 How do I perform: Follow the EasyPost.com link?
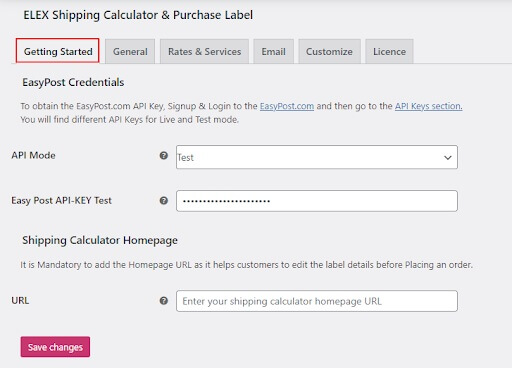click(x=287, y=106)
